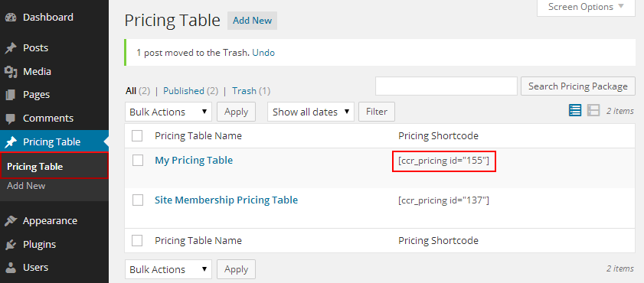Switch to excerpt view mode icon
Screen dimensions: 644x283
point(593,110)
